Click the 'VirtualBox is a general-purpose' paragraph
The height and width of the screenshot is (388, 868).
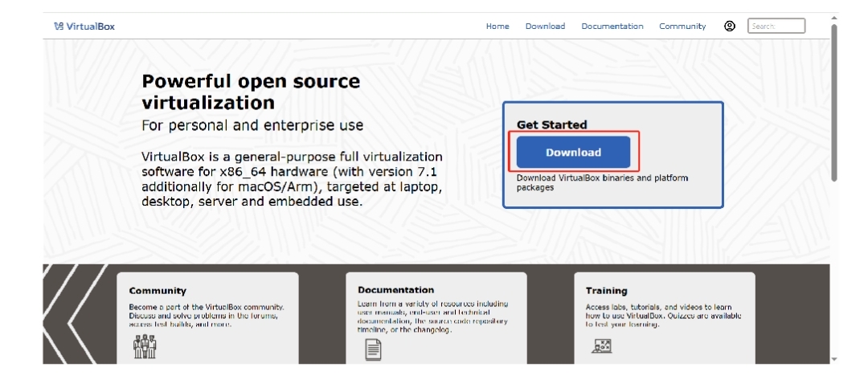tap(292, 179)
